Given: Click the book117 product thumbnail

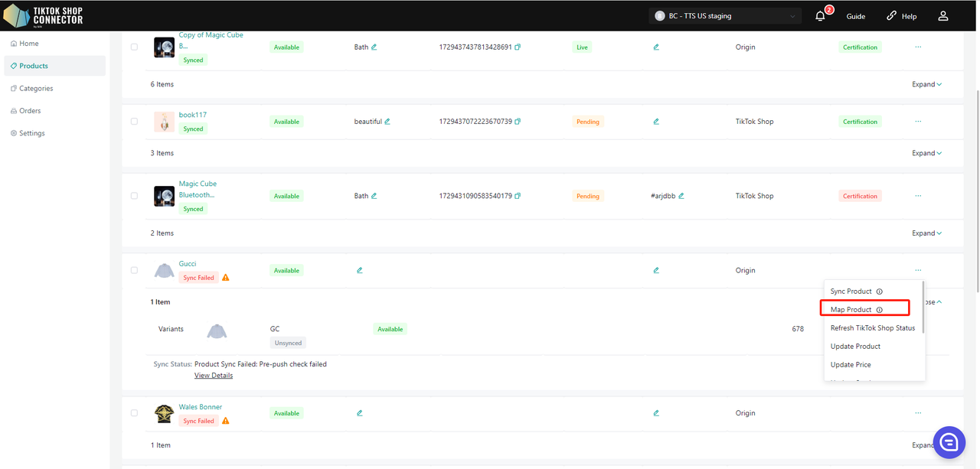Looking at the screenshot, I should pyautogui.click(x=164, y=122).
